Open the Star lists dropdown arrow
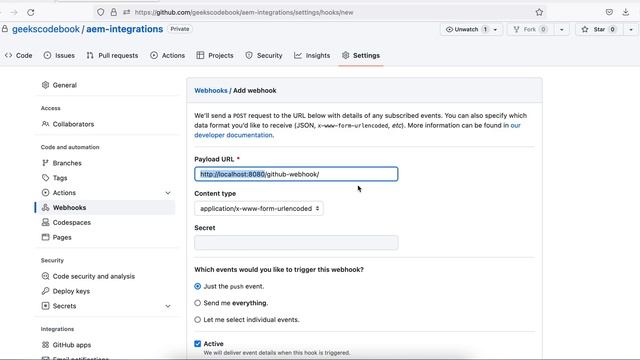640x360 pixels. coord(631,29)
